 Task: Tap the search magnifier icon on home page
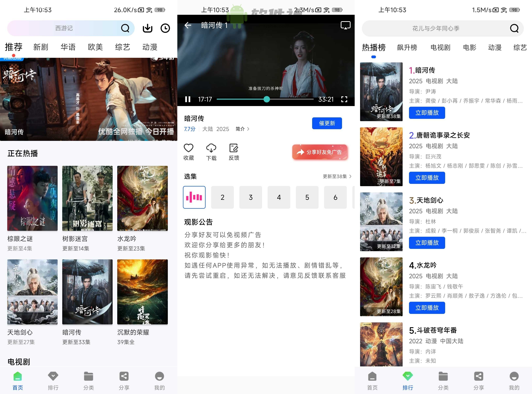coord(125,28)
